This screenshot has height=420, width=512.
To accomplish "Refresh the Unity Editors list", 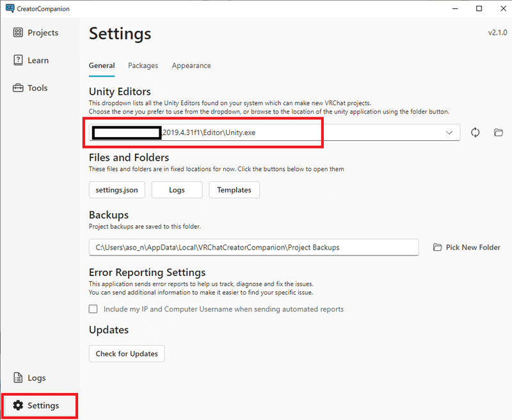I will pos(475,133).
